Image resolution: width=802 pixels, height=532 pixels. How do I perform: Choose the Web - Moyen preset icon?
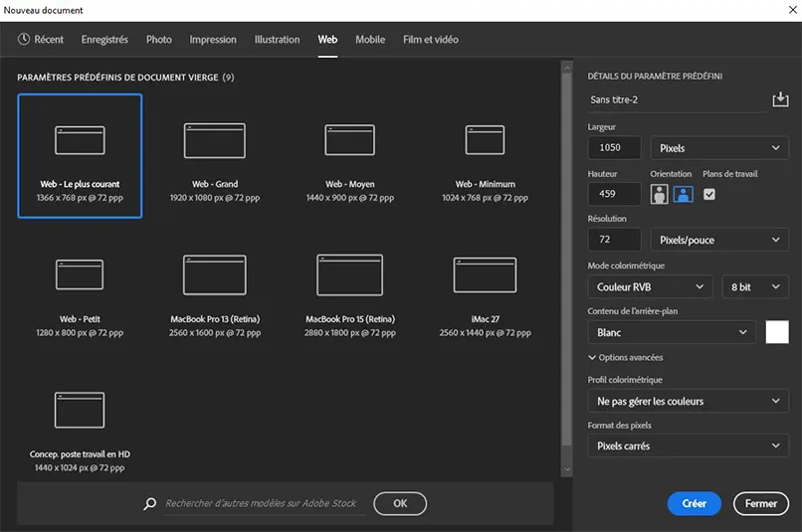pos(349,140)
